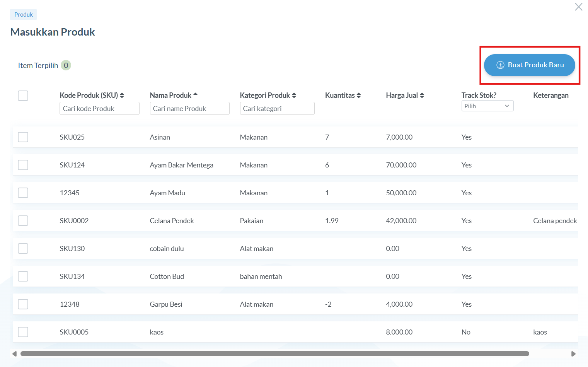Click Celana pendek keterangan note
The height and width of the screenshot is (367, 588).
click(x=555, y=221)
